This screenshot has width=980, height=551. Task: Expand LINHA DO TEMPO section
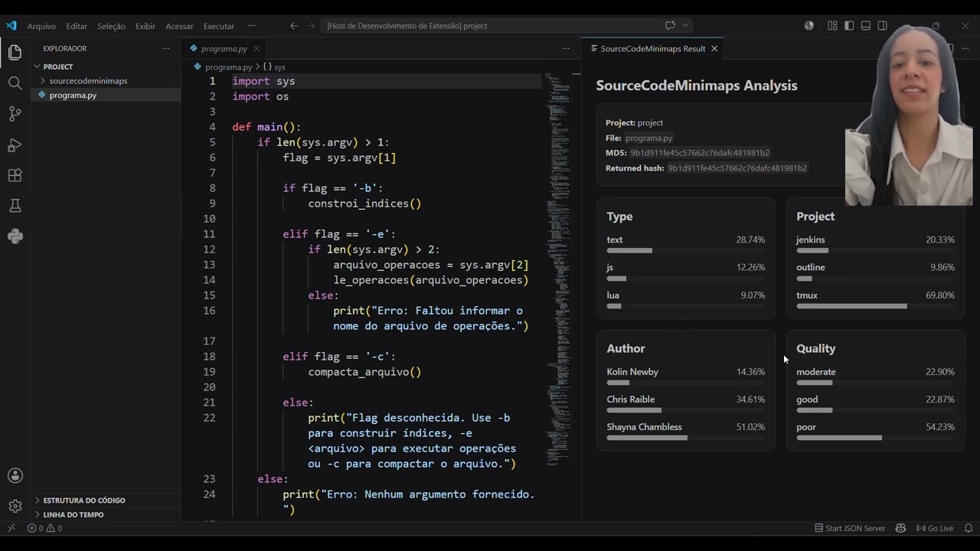106,514
